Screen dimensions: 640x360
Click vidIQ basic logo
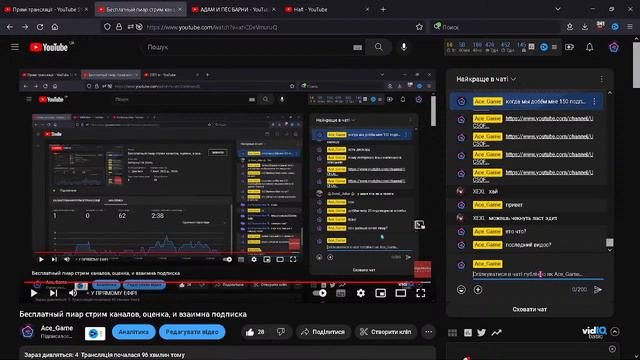pos(594,332)
